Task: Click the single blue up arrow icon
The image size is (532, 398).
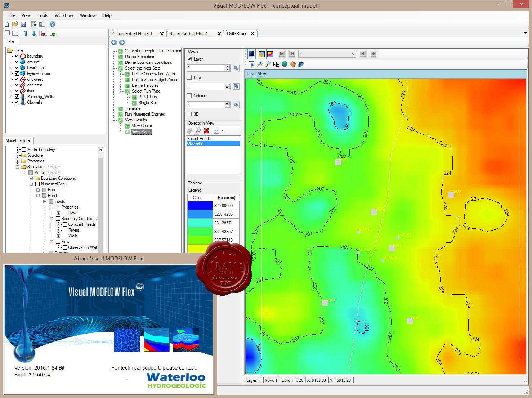Action: 26,33
